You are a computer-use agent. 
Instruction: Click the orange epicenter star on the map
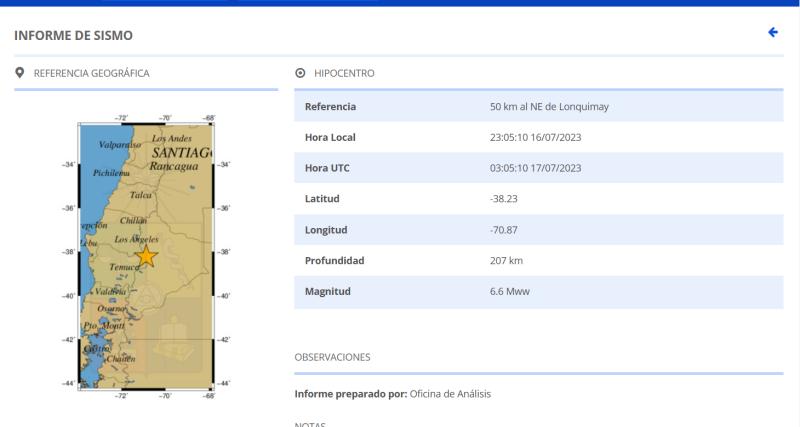pyautogui.click(x=146, y=256)
